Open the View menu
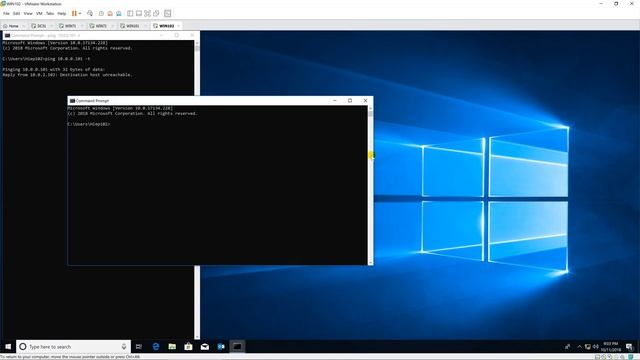Screen dimensions: 640x360 tap(28, 13)
